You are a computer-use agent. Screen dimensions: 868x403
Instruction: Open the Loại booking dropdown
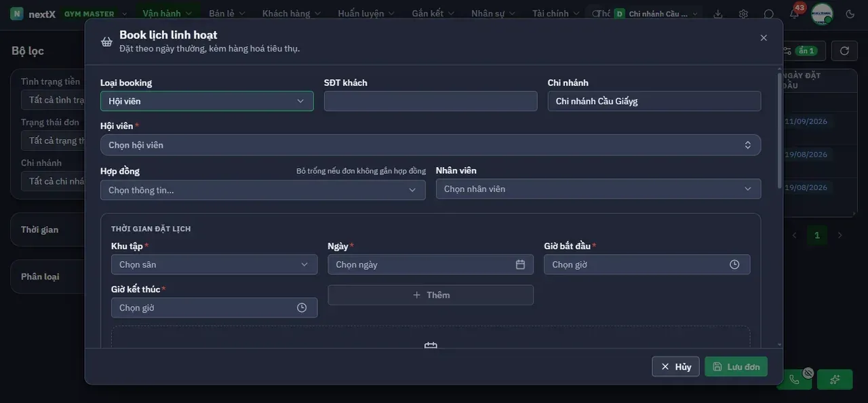(x=207, y=101)
